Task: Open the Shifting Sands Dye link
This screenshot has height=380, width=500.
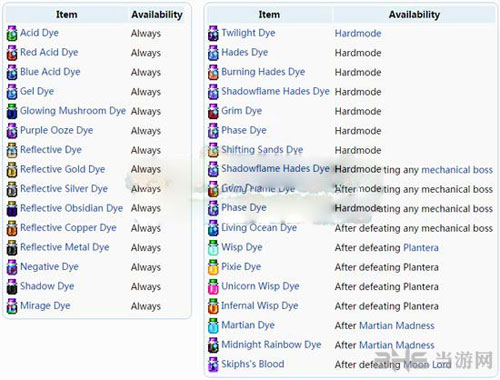Action: (x=262, y=150)
